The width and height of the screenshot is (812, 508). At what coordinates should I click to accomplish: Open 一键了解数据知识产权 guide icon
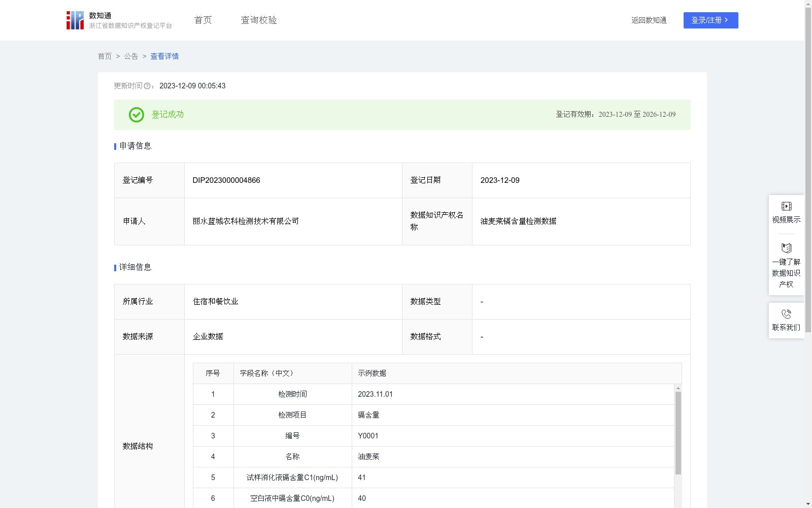(x=786, y=248)
